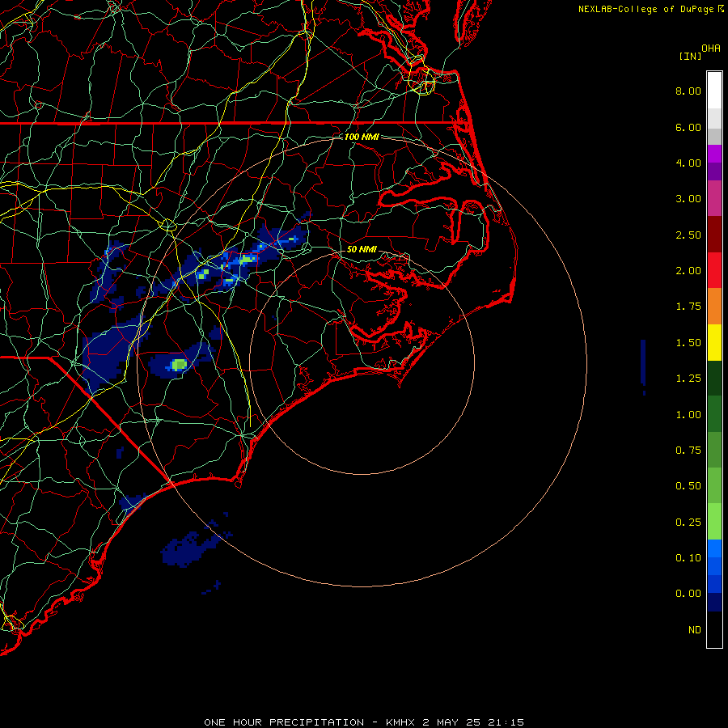Viewport: 728px width, 728px height.
Task: Select the black ND legend swatch
Action: (714, 629)
